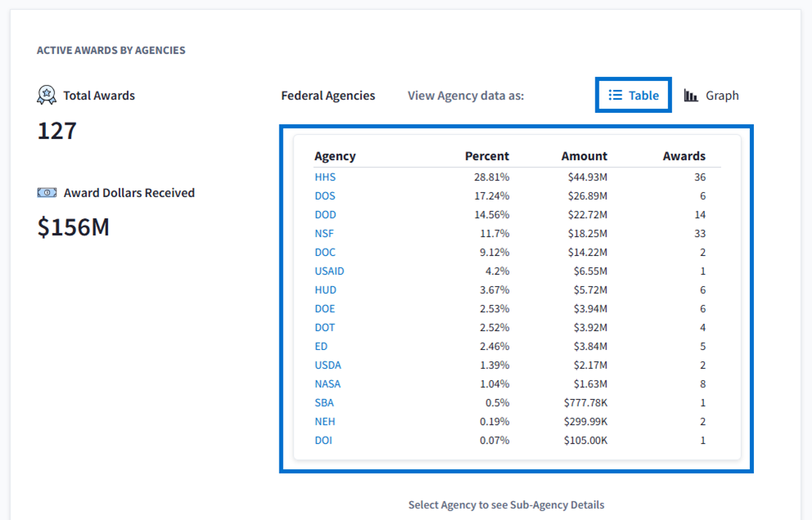
Task: Click the Percent column header
Action: tap(487, 156)
